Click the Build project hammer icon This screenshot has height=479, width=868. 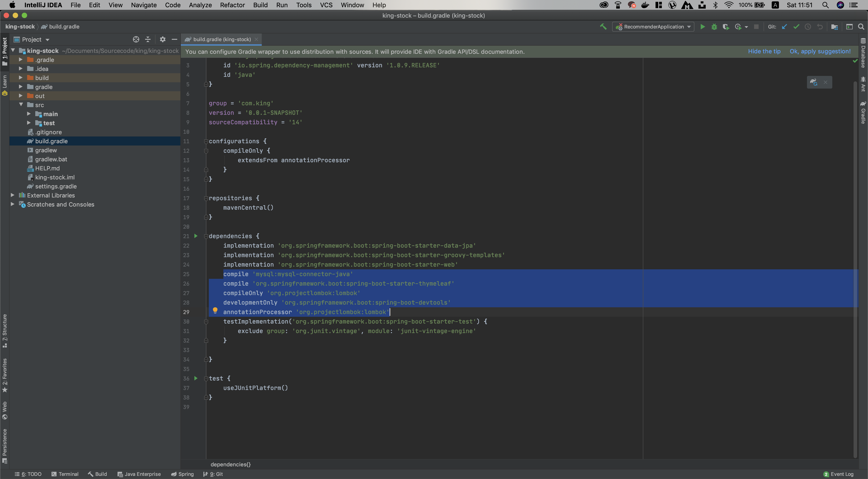[603, 27]
